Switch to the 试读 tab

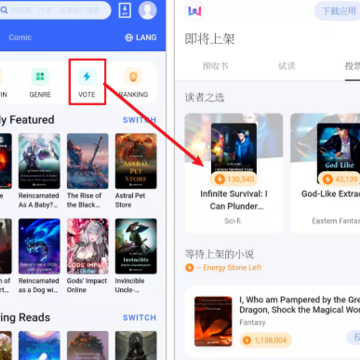pos(287,66)
